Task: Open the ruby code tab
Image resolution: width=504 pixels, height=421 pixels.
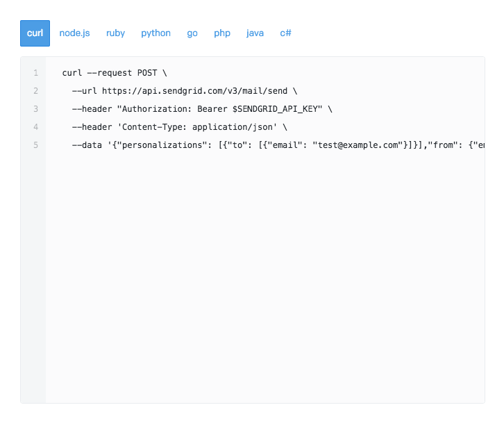Action: tap(115, 33)
